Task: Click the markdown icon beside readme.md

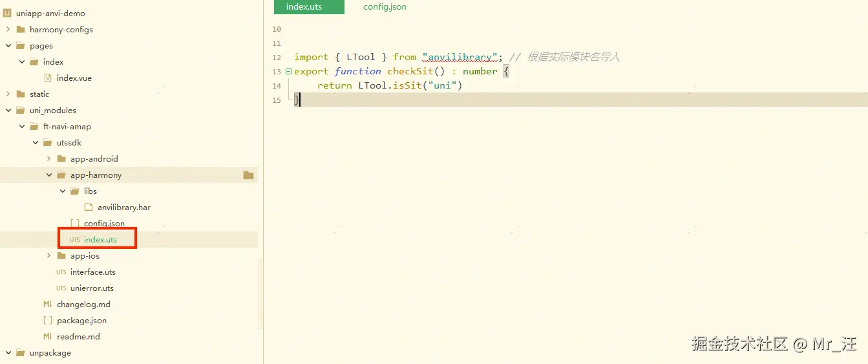Action: tap(47, 336)
